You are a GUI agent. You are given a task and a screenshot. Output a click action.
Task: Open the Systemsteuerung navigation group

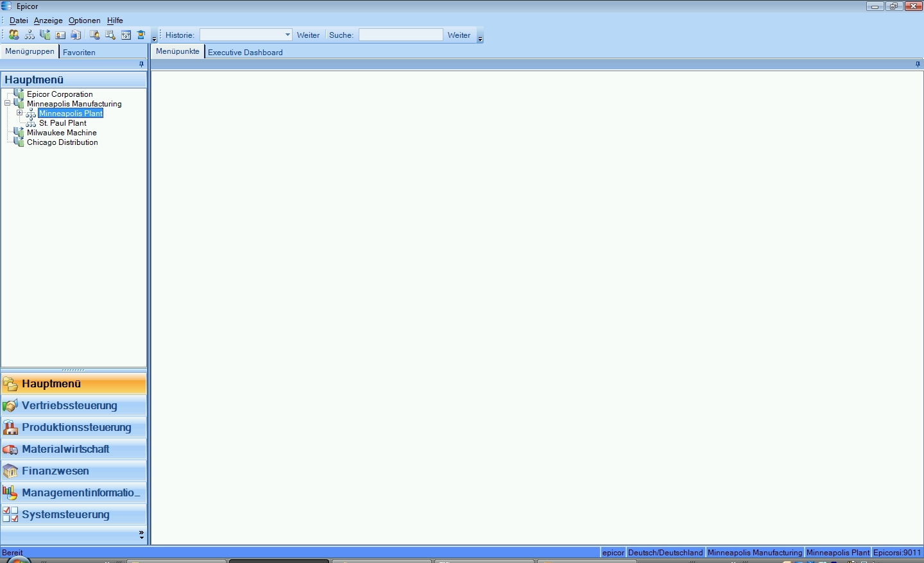pyautogui.click(x=74, y=514)
